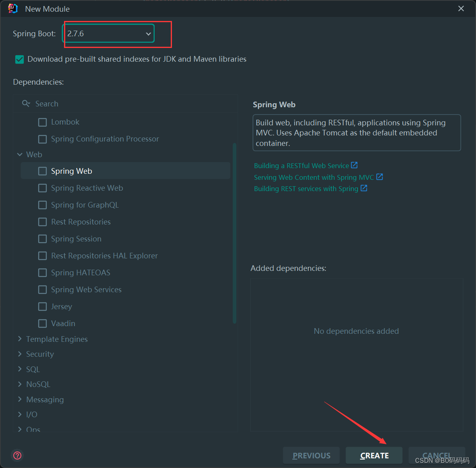Screen dimensions: 476x468
Task: Click the dependencies list scrollbar
Action: 234,233
